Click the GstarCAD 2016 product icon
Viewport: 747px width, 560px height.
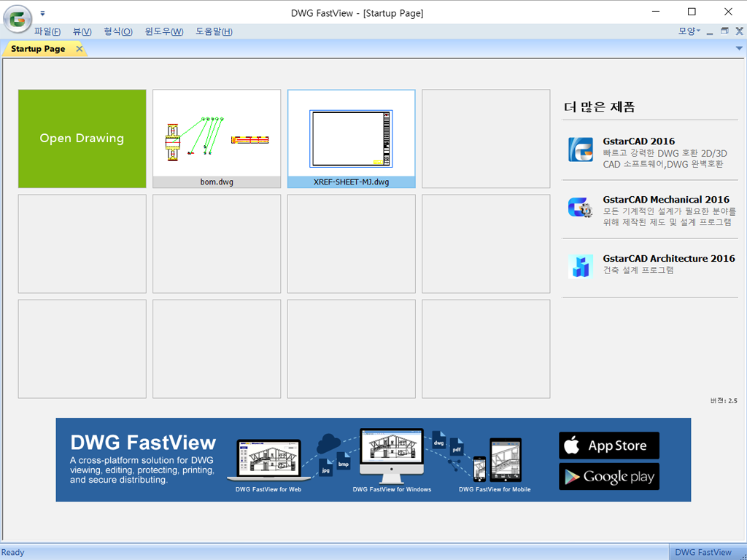[581, 149]
